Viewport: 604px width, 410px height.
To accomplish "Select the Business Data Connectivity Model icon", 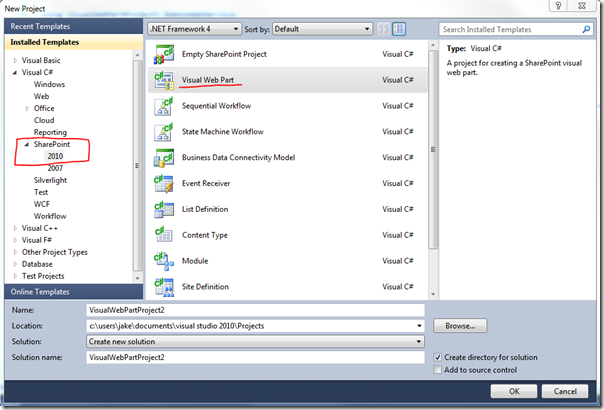I will coord(164,158).
